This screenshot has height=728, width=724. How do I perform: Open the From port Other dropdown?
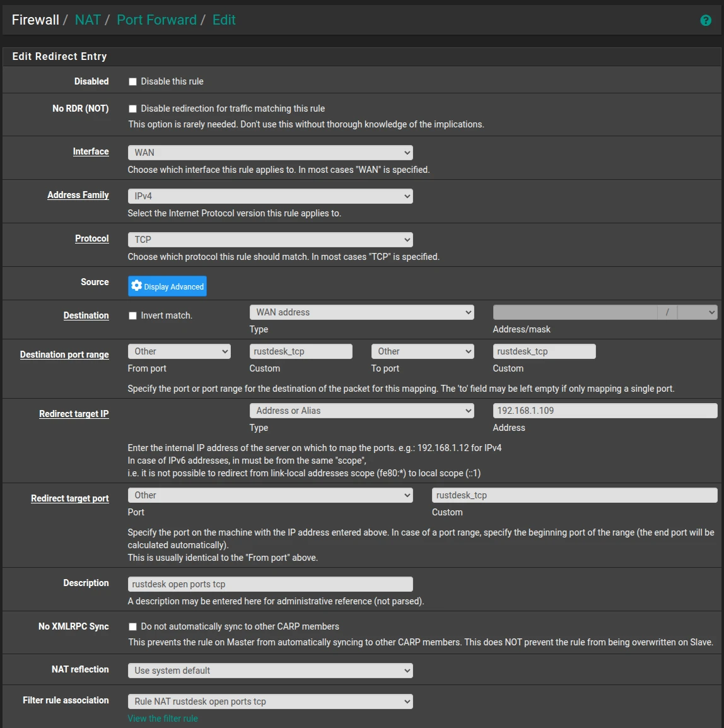179,351
